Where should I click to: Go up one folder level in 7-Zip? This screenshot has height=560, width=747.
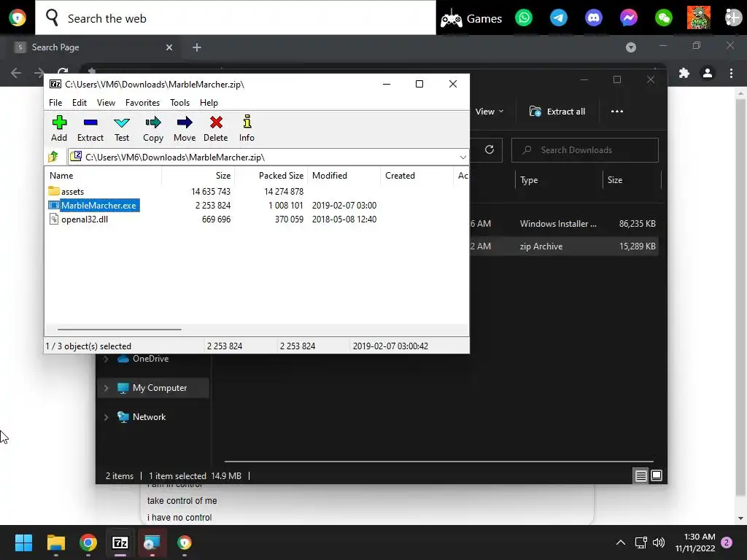53,157
